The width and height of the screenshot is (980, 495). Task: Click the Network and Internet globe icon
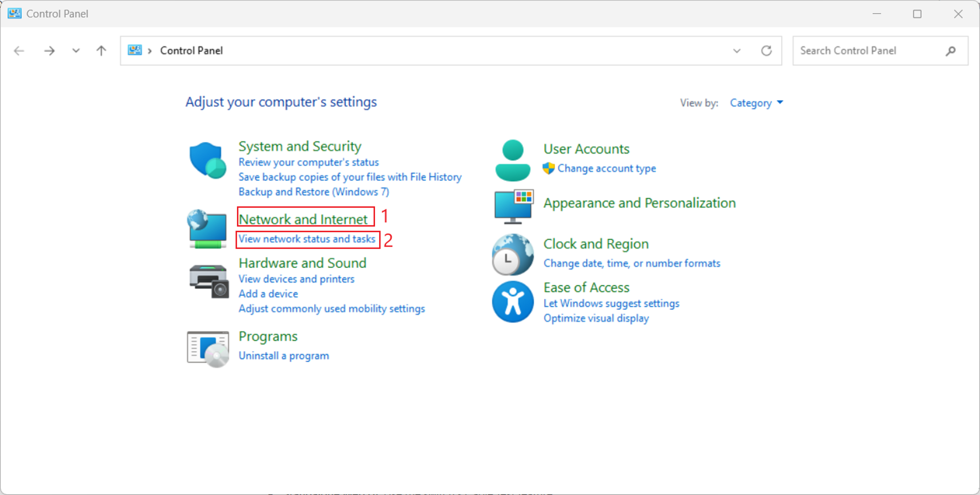click(x=207, y=229)
